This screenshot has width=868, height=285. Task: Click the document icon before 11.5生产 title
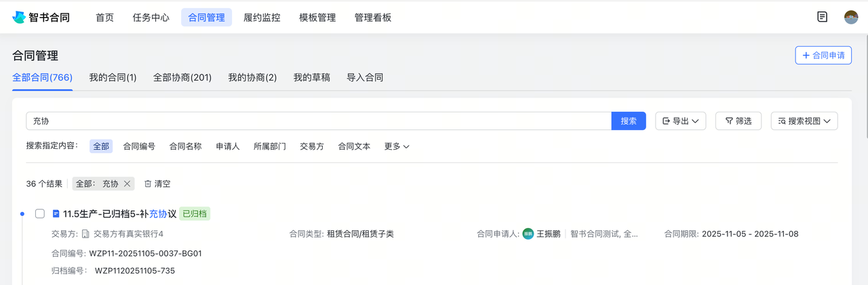[56, 214]
